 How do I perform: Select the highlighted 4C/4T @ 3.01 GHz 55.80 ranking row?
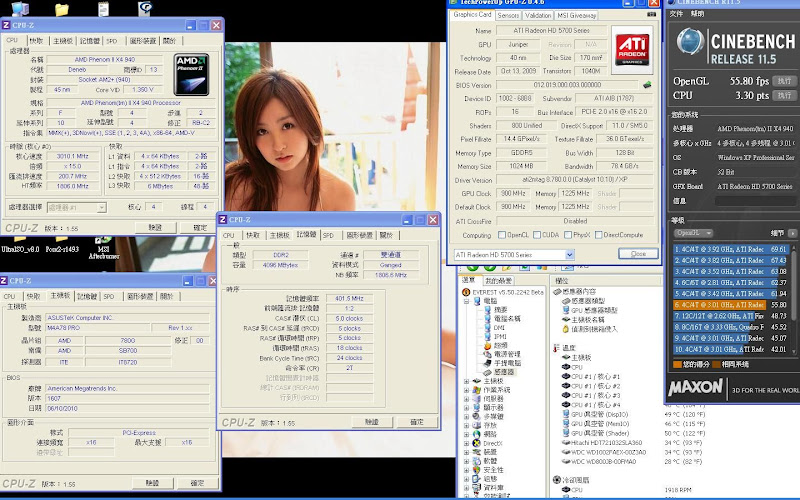pos(731,305)
